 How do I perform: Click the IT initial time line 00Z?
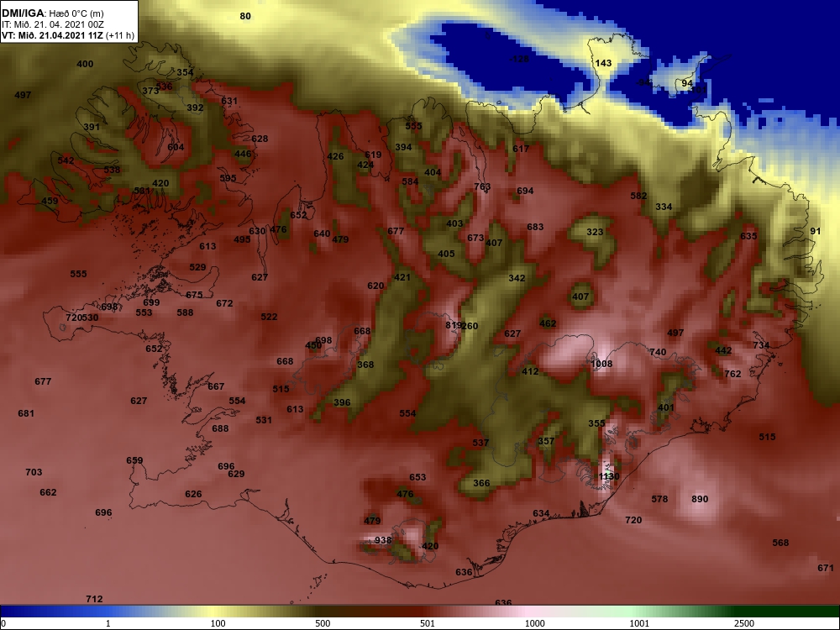(52, 24)
